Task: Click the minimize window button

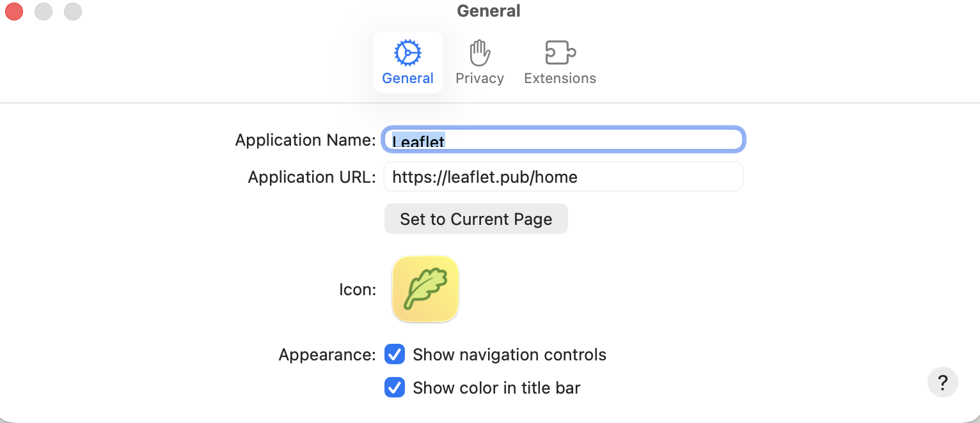Action: 43,12
